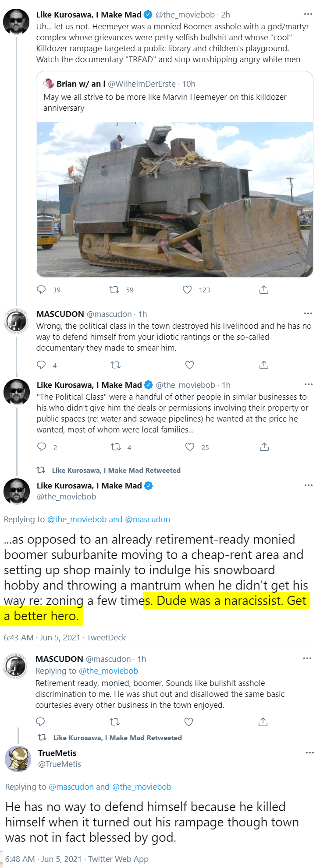320x868 pixels.
Task: Open more options on MASCUDON's first reply
Action: click(x=308, y=313)
